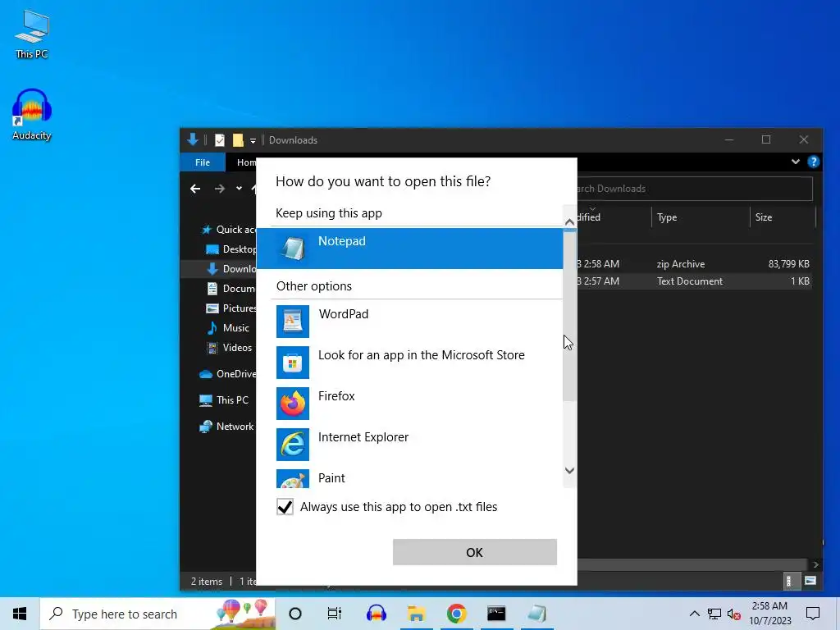Screen dimensions: 840x630
Task: Open Documents in navigation pane
Action: 231,288
